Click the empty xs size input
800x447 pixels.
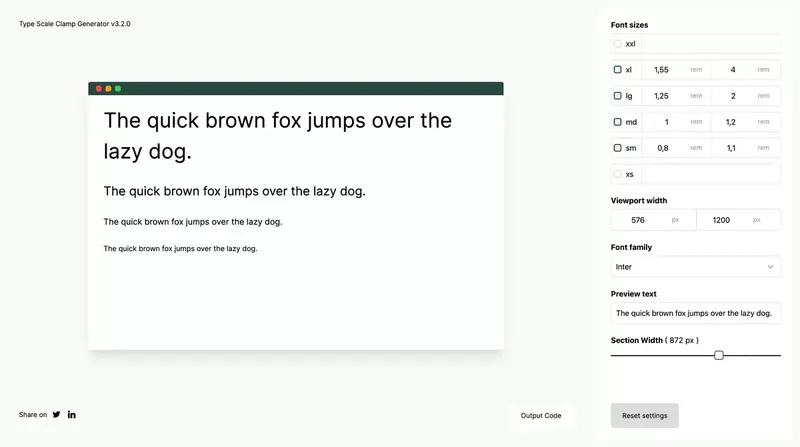(x=711, y=174)
